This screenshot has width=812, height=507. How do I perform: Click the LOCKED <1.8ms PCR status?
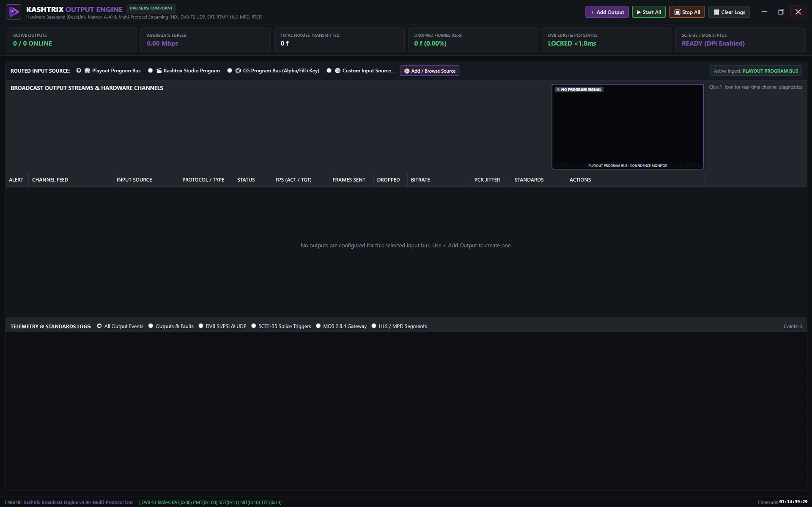572,43
